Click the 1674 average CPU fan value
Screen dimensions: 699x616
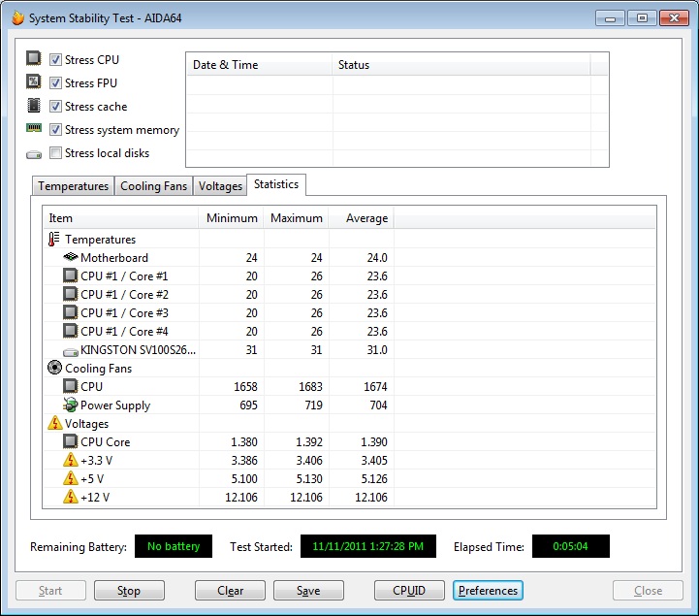[375, 386]
